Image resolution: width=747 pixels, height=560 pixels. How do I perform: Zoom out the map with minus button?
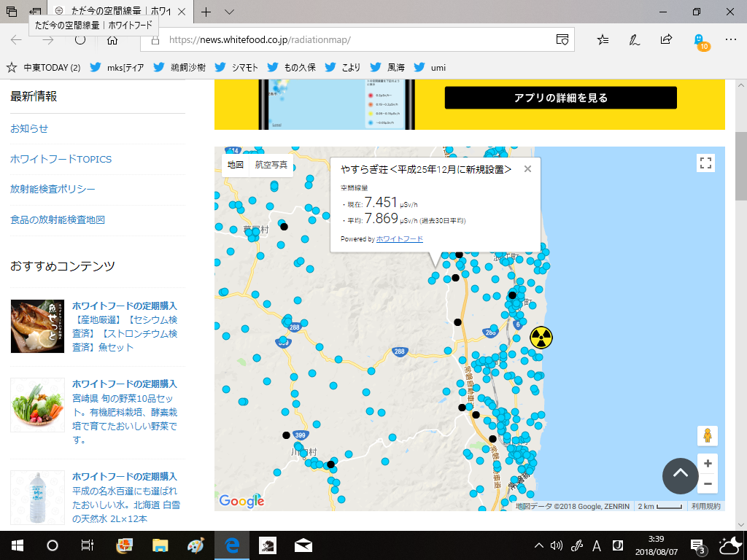point(708,484)
